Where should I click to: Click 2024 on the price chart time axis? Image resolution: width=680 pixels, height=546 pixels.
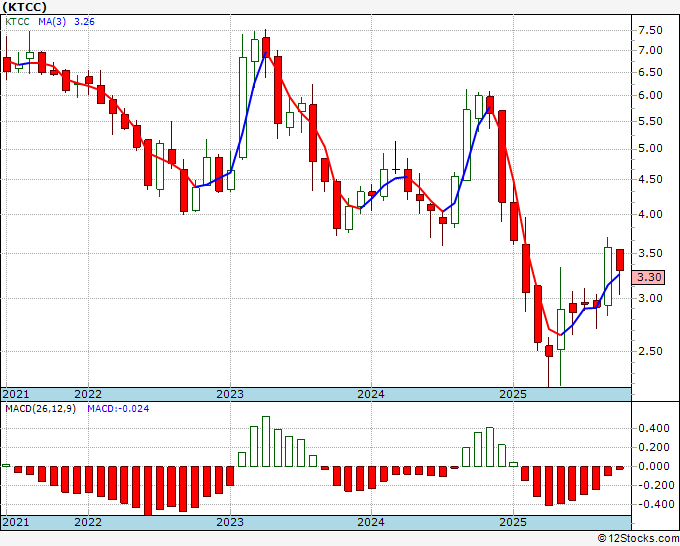371,394
